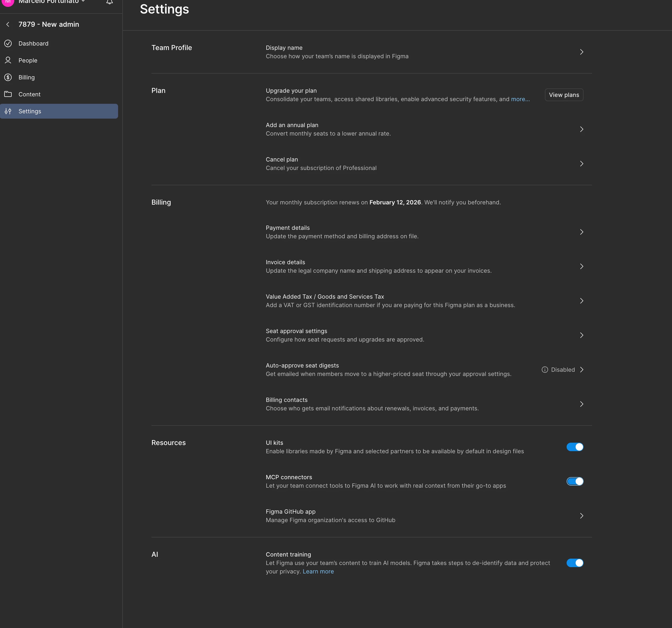Follow the Learn more link under Content training

pyautogui.click(x=318, y=571)
